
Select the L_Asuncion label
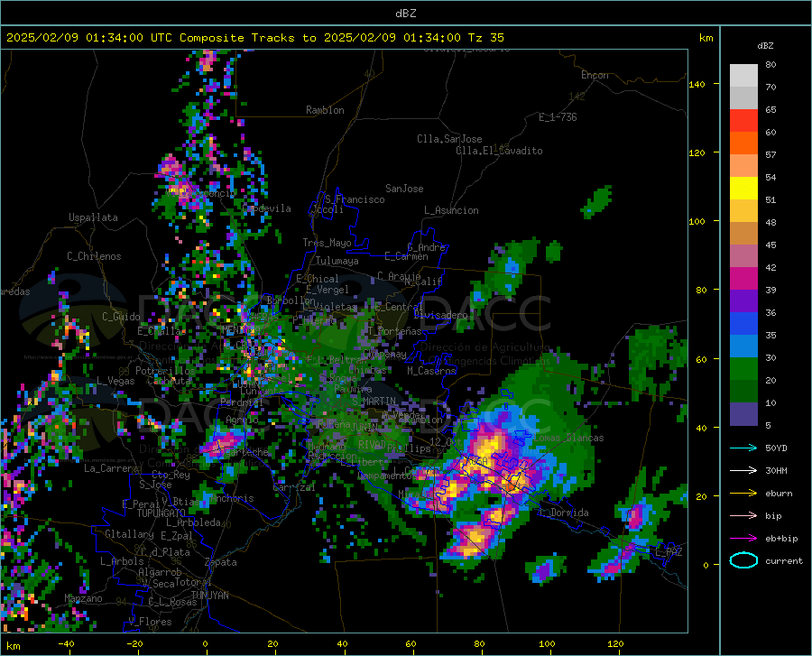451,210
